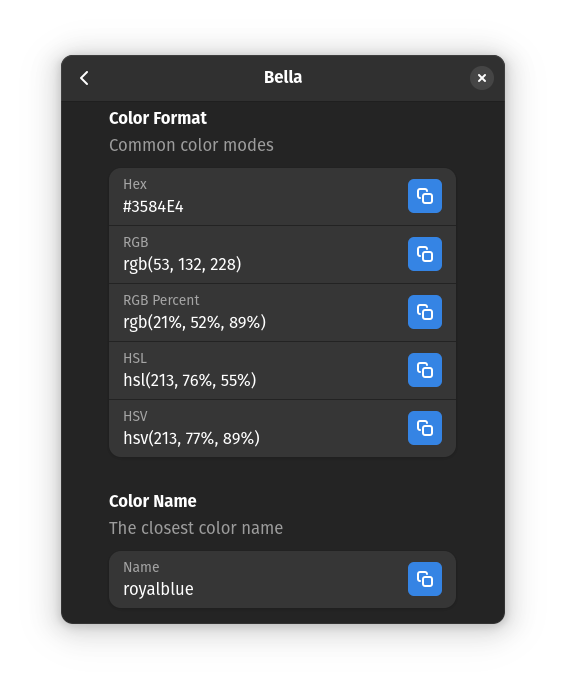The width and height of the screenshot is (566, 691).
Task: Click the royalblue name text
Action: 158,589
